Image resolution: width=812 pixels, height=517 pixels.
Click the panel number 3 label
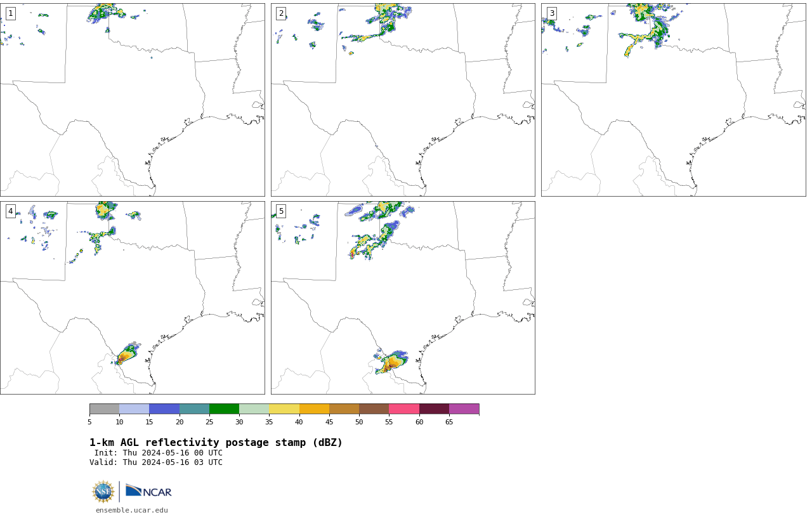(x=551, y=13)
